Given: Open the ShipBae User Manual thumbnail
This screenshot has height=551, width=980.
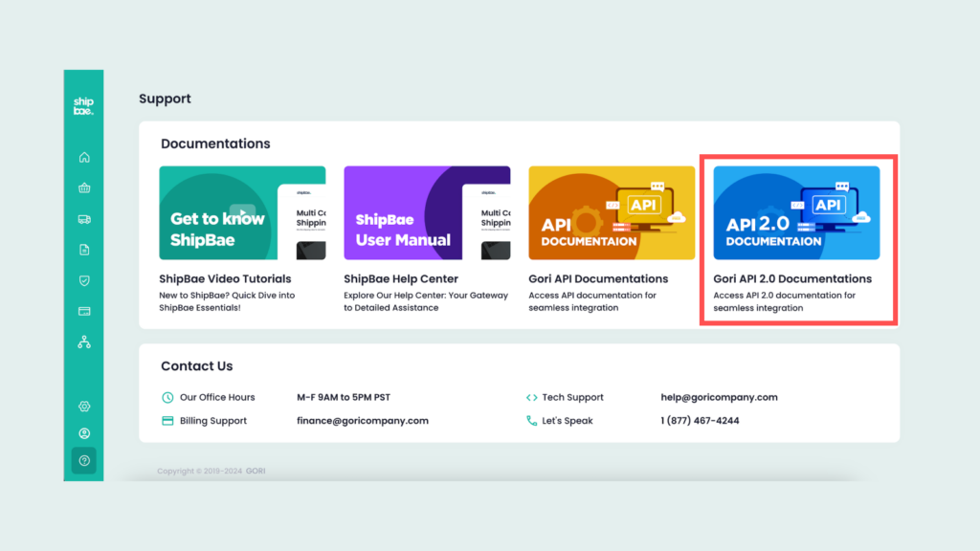Looking at the screenshot, I should (x=427, y=213).
